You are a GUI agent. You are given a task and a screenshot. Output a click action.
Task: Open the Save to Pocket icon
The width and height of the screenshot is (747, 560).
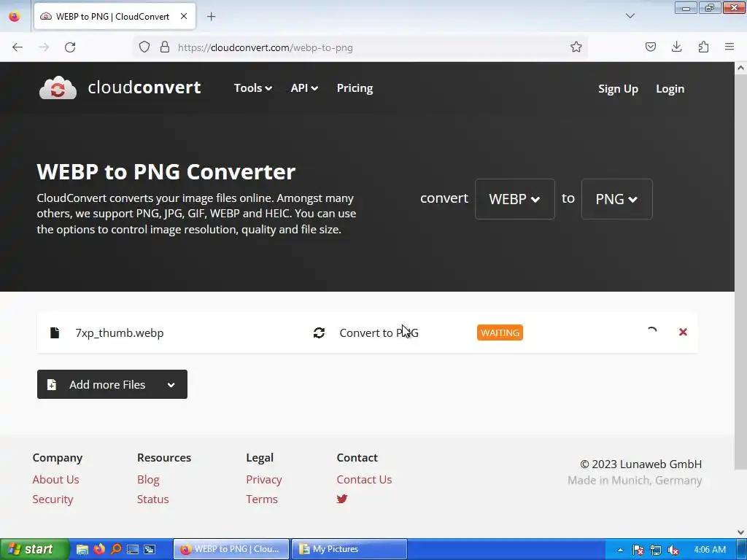[x=650, y=47]
